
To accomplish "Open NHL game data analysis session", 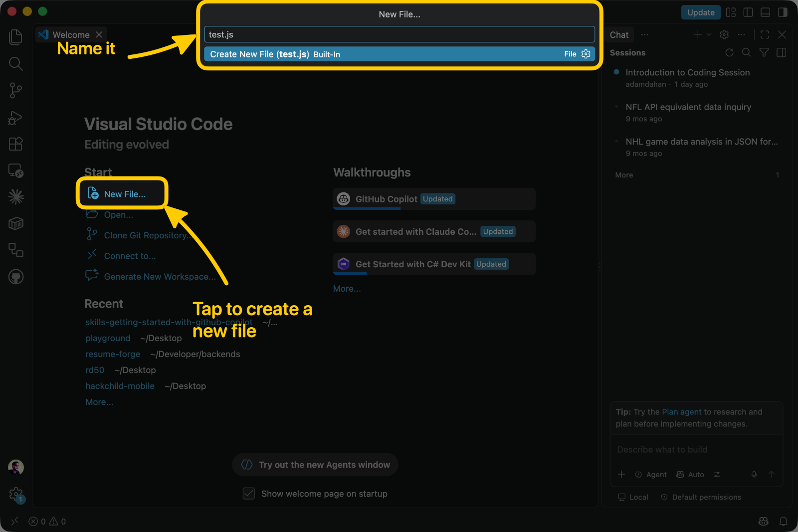I will (x=697, y=147).
